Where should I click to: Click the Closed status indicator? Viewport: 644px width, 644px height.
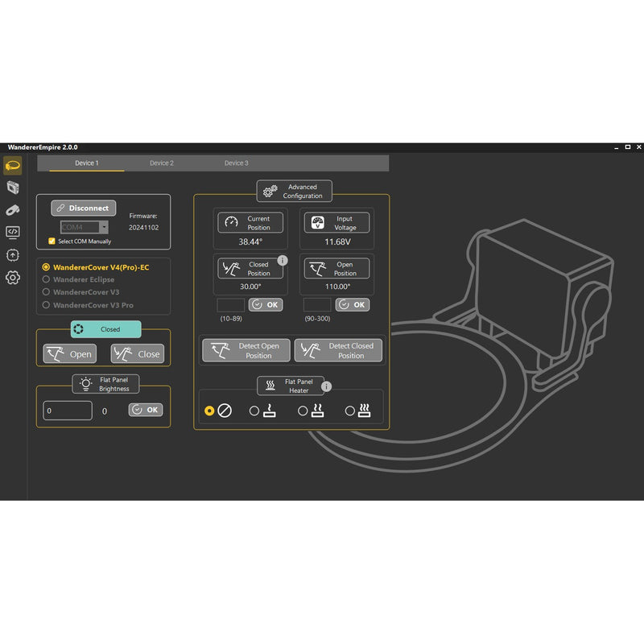[x=106, y=329]
